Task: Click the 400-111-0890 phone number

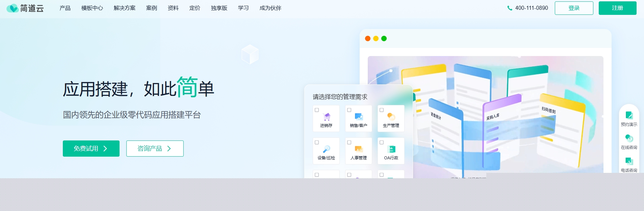Action: pyautogui.click(x=532, y=8)
